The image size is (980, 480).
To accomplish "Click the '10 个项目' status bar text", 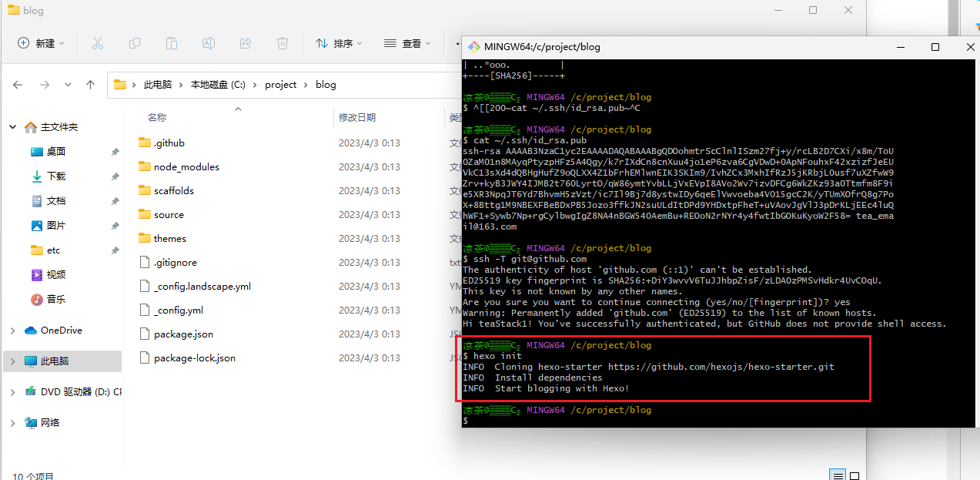I will coord(33,476).
